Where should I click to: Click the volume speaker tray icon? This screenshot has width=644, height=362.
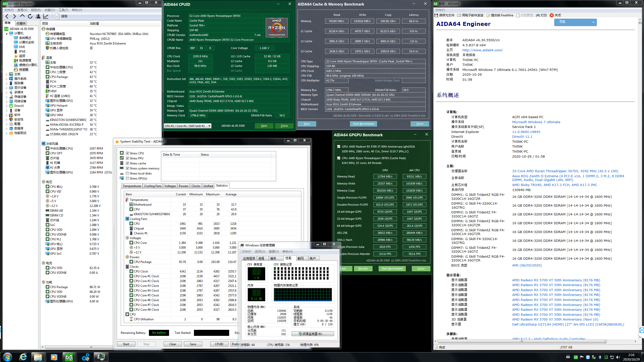618,357
